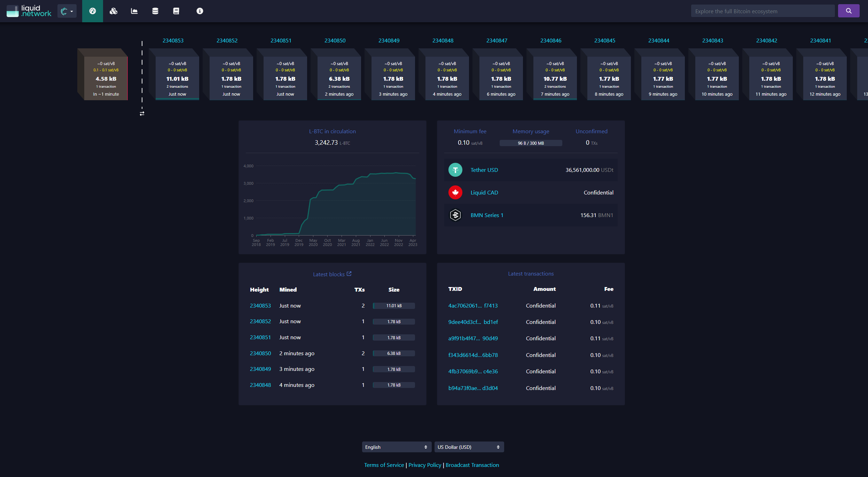Click the search magnifier button
The height and width of the screenshot is (477, 868).
(849, 10)
